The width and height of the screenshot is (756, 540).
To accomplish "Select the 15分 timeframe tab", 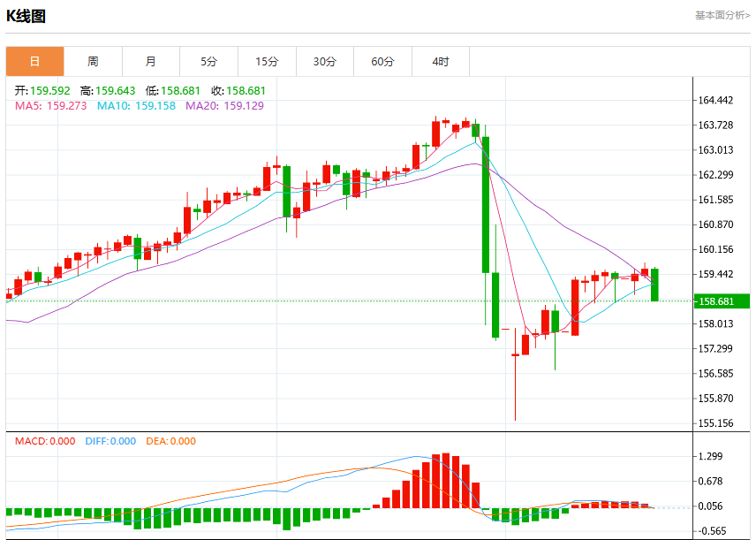I will (x=267, y=61).
